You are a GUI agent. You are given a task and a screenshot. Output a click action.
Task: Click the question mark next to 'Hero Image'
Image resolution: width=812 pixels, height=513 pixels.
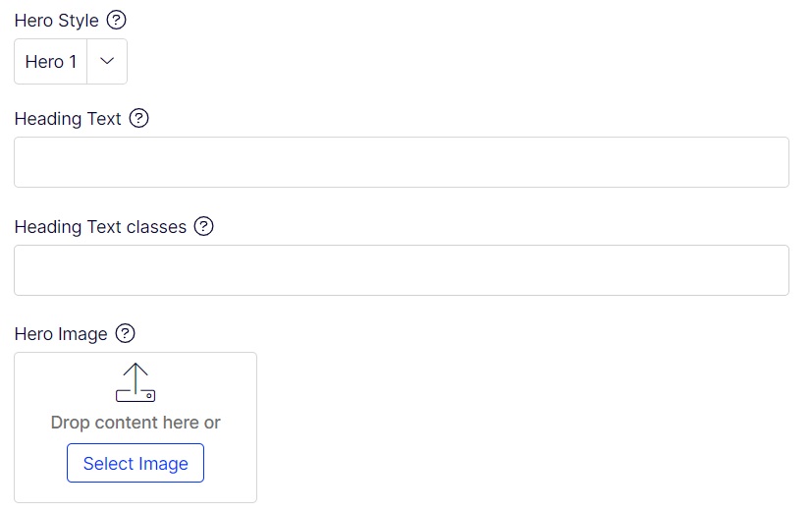(x=125, y=334)
